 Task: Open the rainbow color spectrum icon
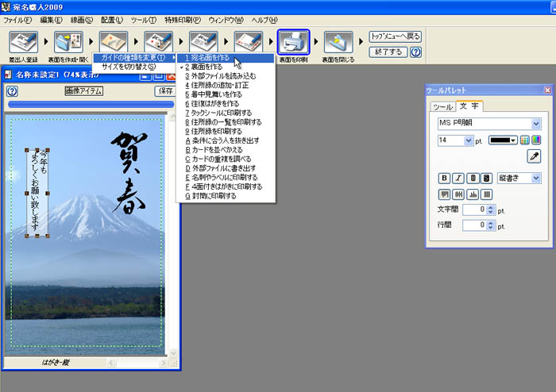(535, 140)
